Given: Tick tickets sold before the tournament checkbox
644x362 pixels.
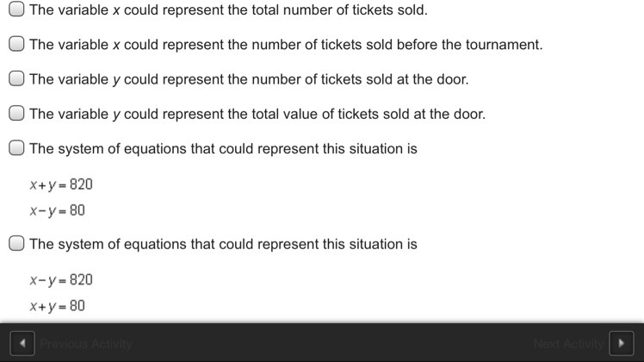Looking at the screenshot, I should [16, 44].
